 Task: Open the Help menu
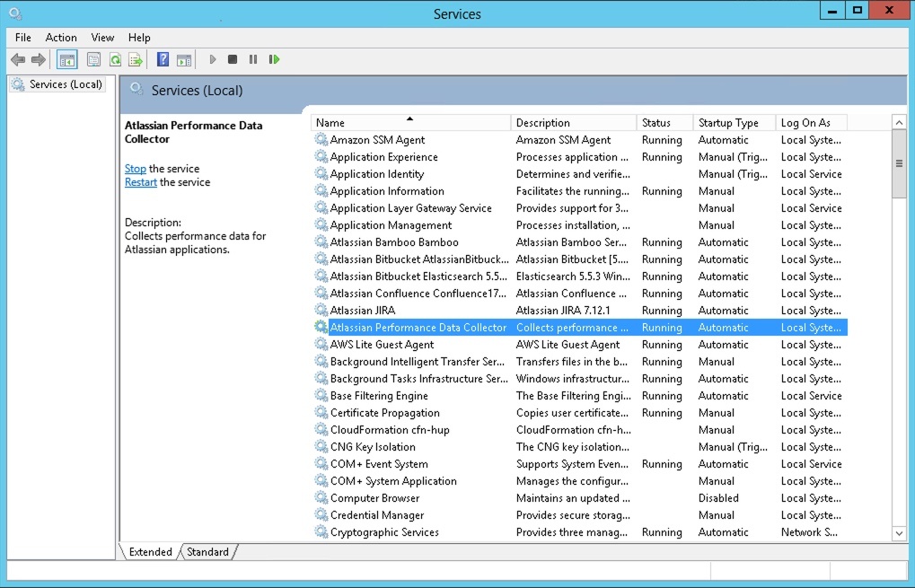tap(139, 38)
